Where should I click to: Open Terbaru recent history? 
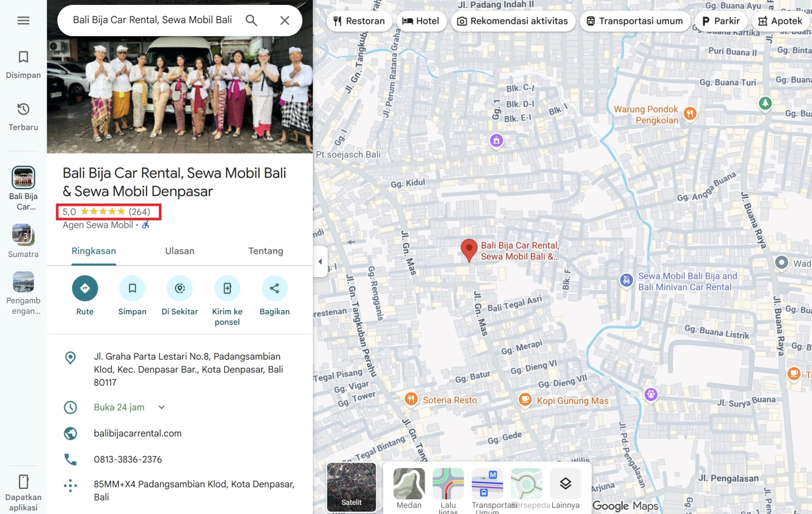pyautogui.click(x=23, y=117)
